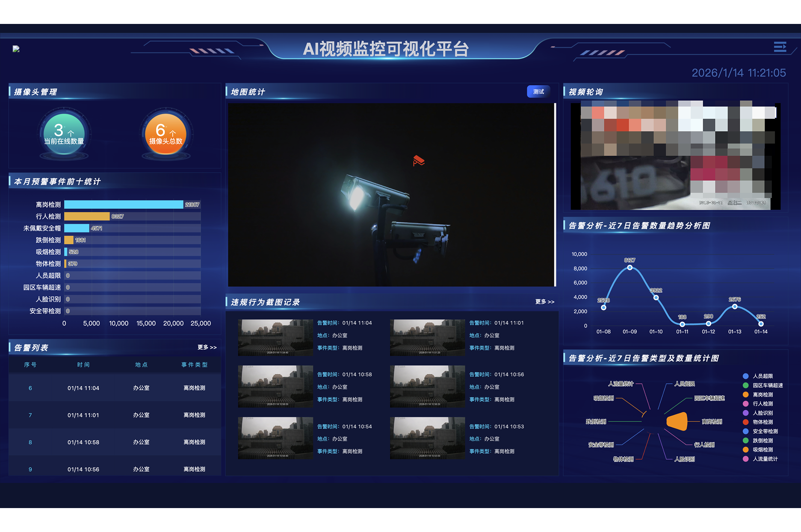801x532 pixels.
Task: Click the 时间 column header in alarm list
Action: (x=83, y=364)
